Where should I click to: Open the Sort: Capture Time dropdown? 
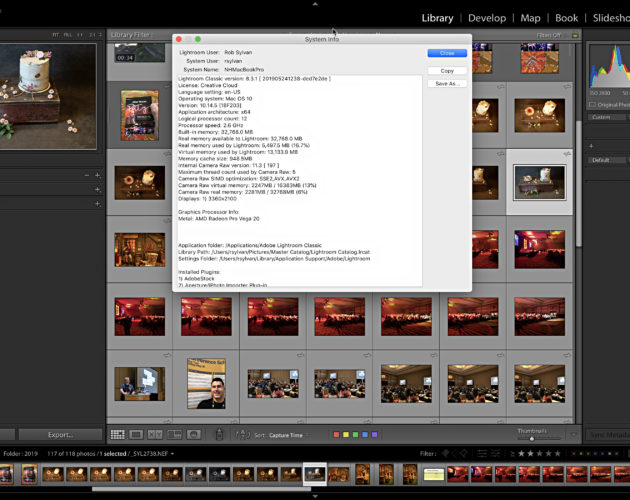click(286, 435)
